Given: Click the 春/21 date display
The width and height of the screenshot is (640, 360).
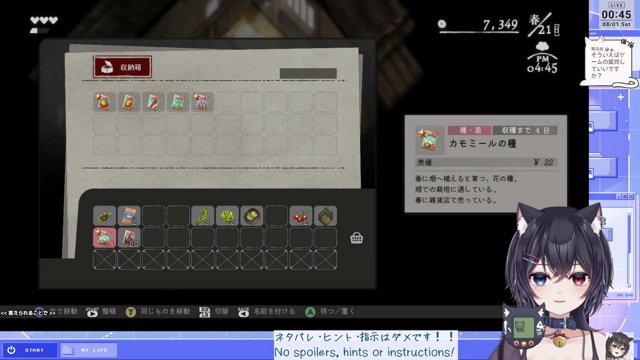Looking at the screenshot, I should [x=544, y=25].
